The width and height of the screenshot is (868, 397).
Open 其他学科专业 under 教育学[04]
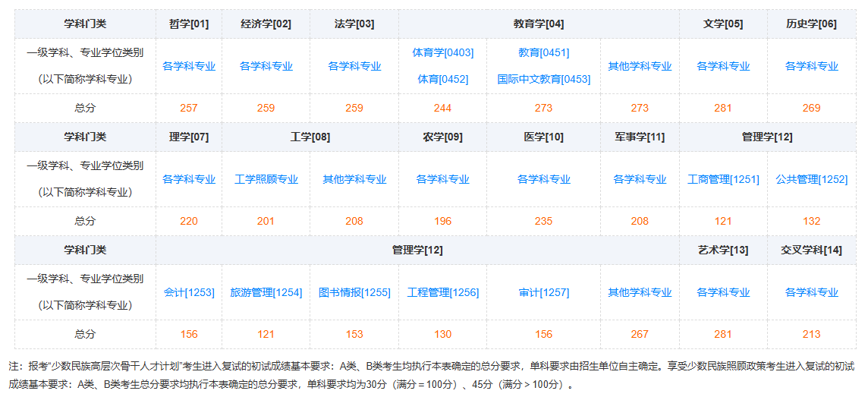pyautogui.click(x=640, y=66)
